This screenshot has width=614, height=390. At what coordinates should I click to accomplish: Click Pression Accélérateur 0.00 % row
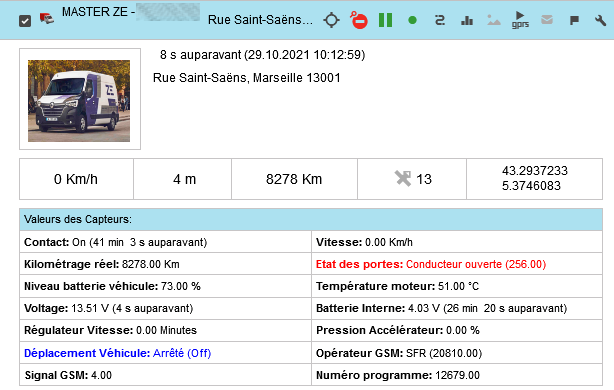coord(457,330)
